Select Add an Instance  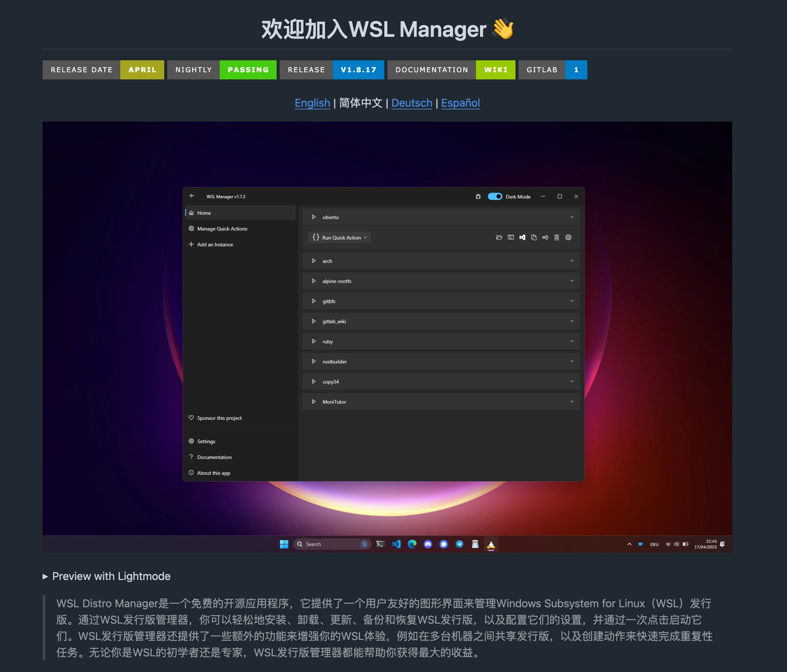coord(240,245)
